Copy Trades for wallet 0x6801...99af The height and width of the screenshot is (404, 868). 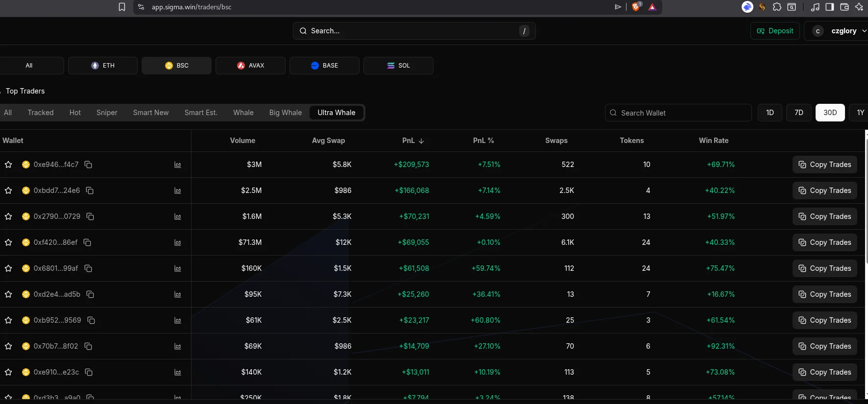(825, 268)
